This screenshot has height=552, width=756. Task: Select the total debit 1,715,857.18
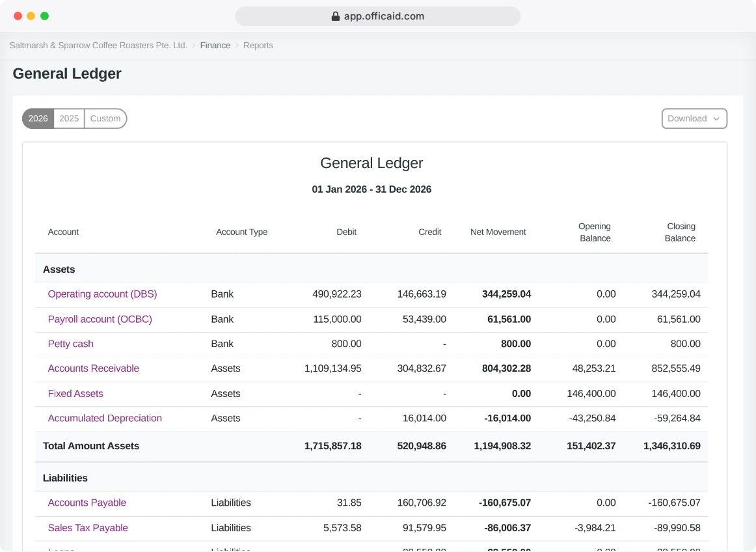pyautogui.click(x=332, y=446)
